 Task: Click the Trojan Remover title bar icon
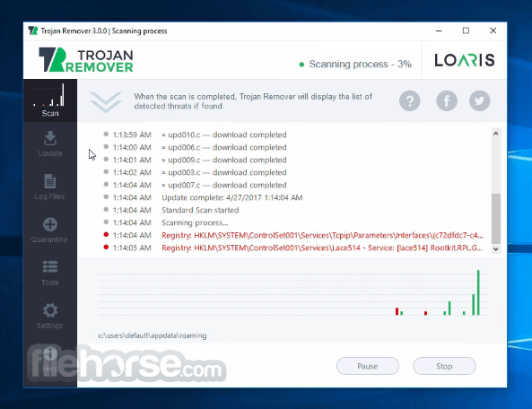click(33, 30)
